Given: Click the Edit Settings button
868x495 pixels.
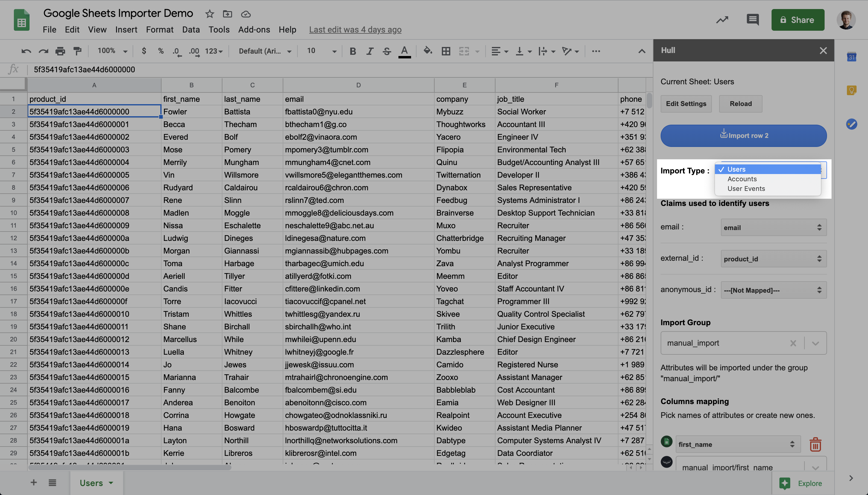Looking at the screenshot, I should tap(686, 104).
